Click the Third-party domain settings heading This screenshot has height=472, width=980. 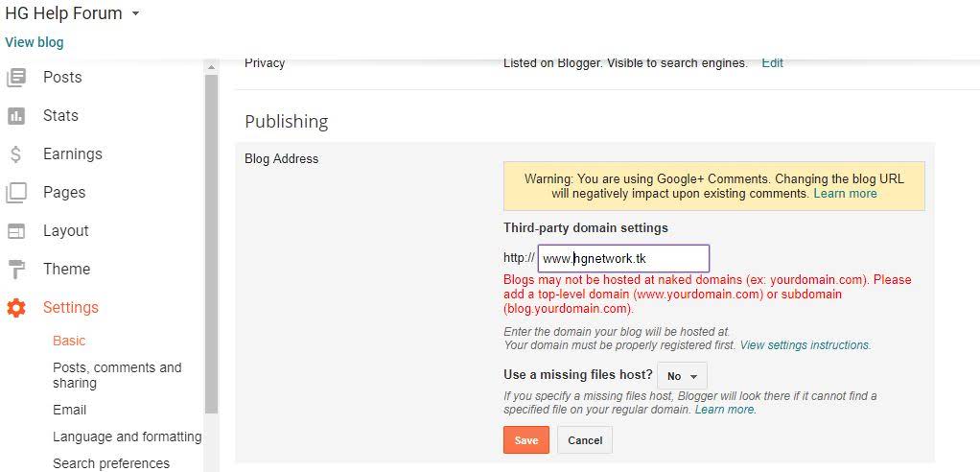tap(586, 228)
